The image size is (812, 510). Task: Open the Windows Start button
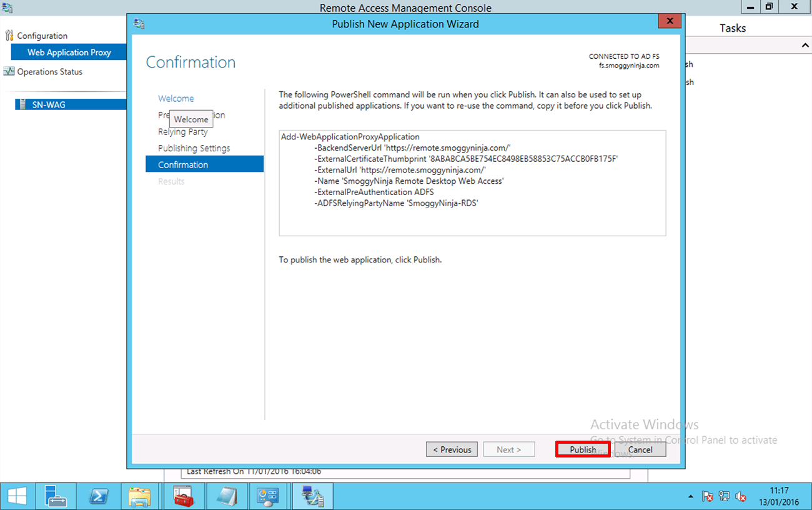[17, 496]
